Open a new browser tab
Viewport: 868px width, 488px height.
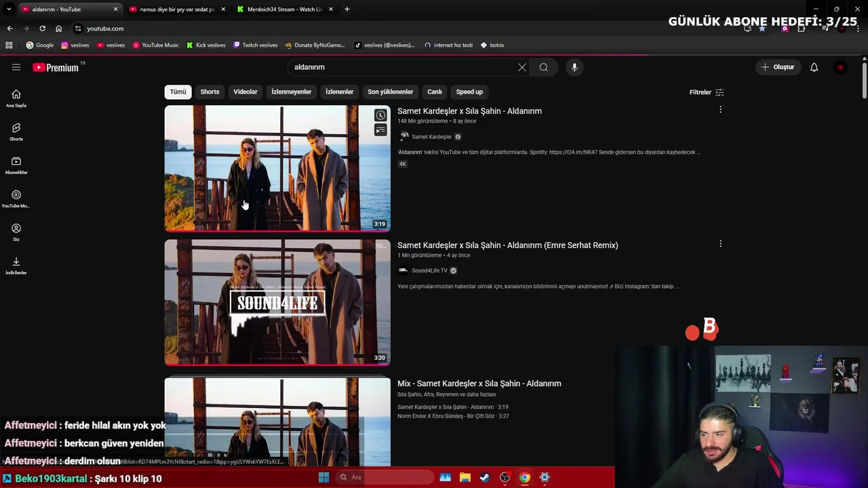point(347,9)
